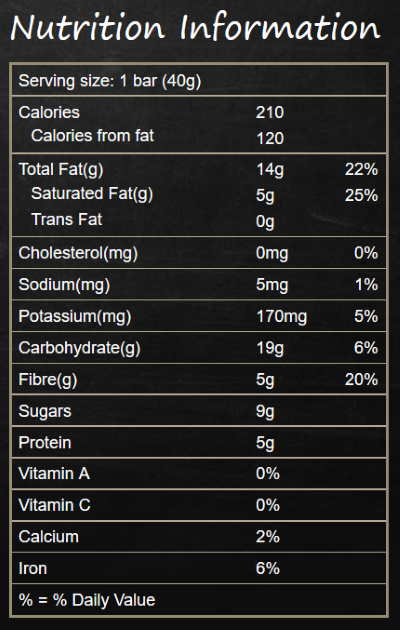
Task: Select the Vitamin C 0% value
Action: coord(268,505)
